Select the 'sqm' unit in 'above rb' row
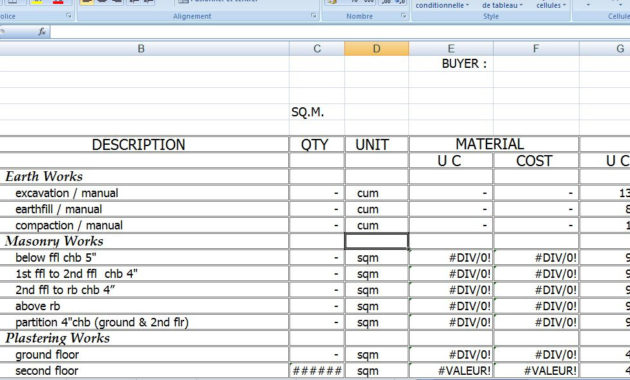Viewport: 630px width, 380px height. click(x=376, y=306)
